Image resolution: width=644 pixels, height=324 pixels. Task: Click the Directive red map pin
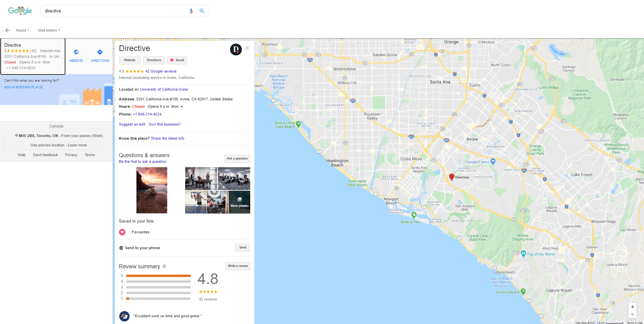[452, 177]
